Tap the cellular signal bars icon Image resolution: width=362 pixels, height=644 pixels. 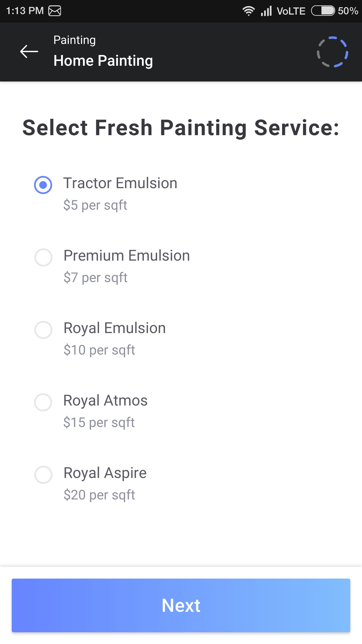click(x=266, y=11)
